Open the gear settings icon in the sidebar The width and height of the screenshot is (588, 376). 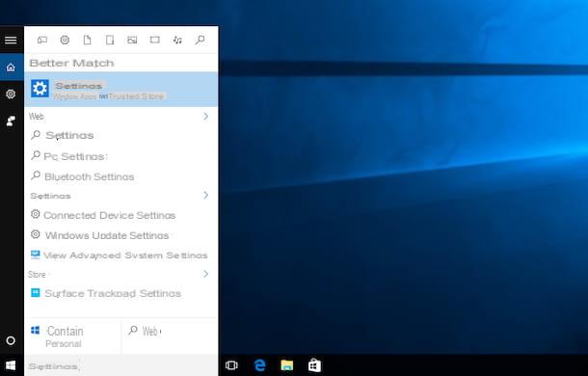click(11, 94)
